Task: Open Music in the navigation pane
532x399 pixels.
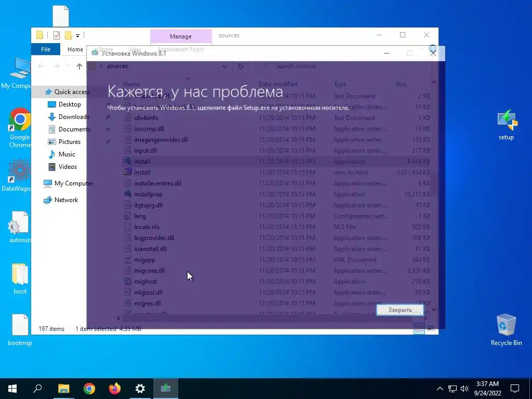Action: point(66,154)
